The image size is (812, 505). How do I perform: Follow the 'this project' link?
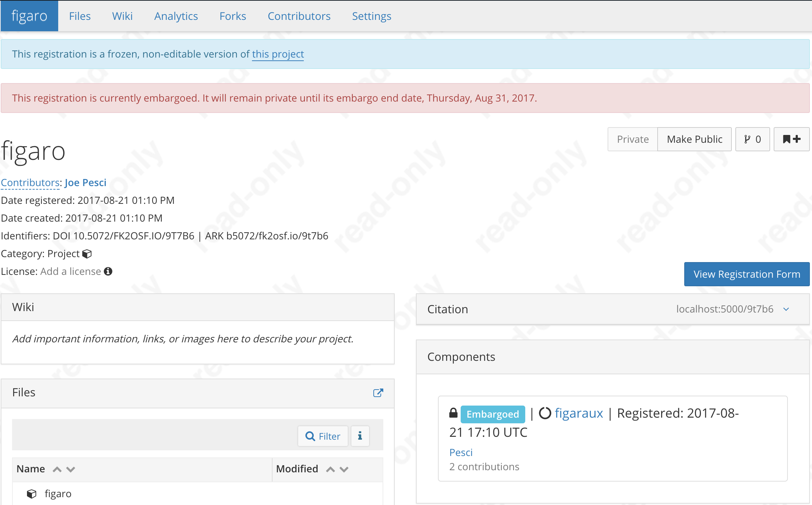tap(278, 54)
